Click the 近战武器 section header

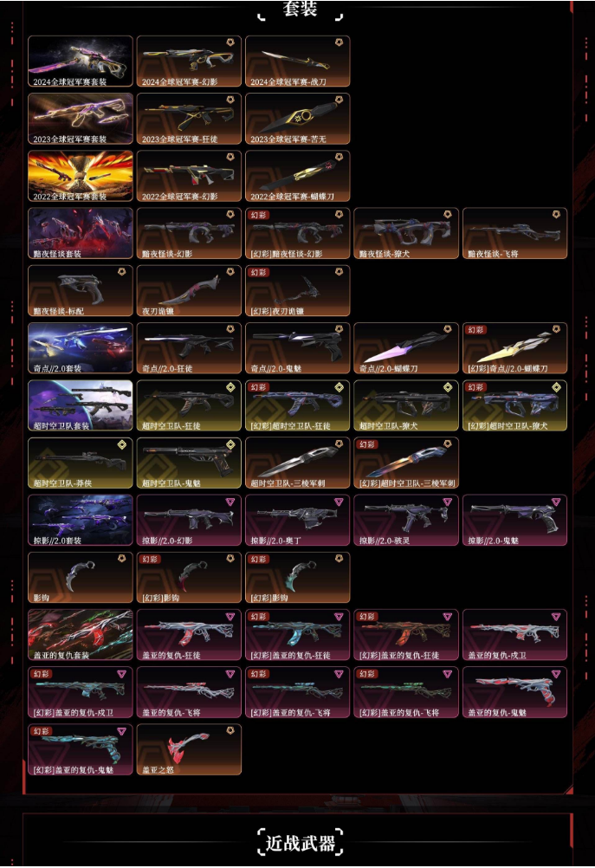tap(300, 843)
